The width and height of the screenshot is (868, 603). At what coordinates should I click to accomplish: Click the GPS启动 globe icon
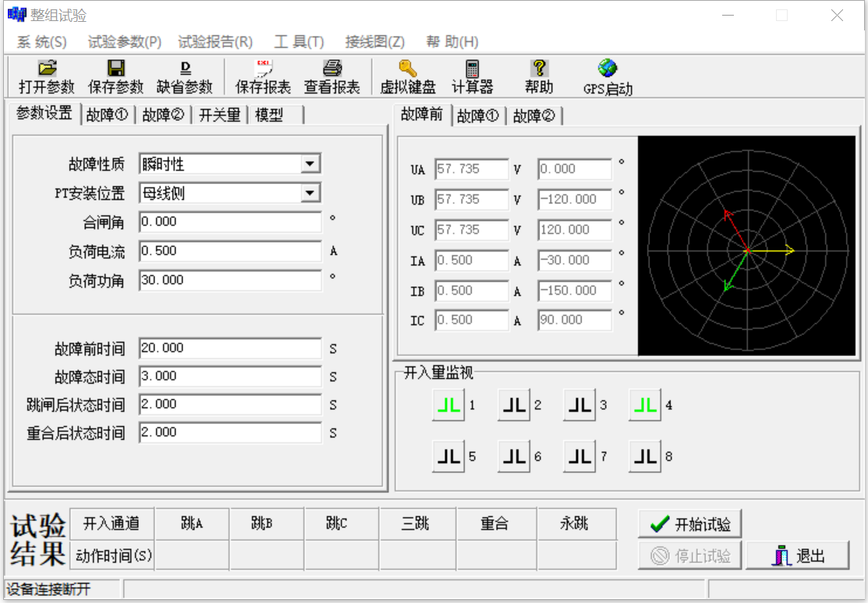coord(608,69)
